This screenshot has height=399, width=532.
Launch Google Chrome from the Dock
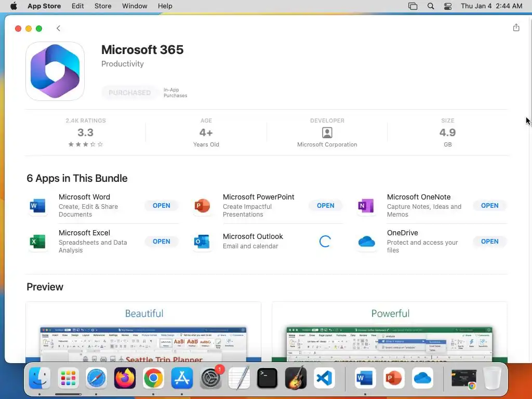click(x=153, y=378)
